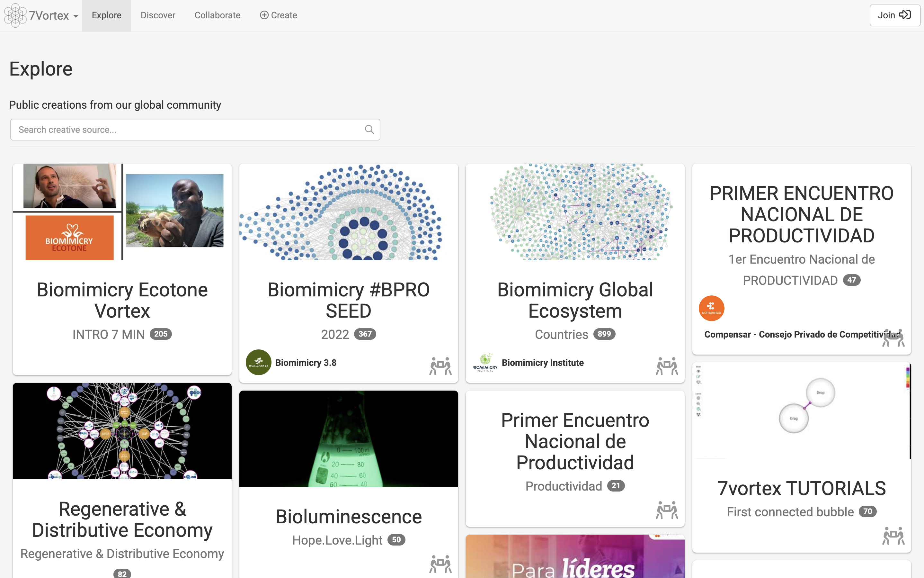Image resolution: width=924 pixels, height=578 pixels.
Task: Open the Biomimicry #BPRO SEED title
Action: point(349,300)
